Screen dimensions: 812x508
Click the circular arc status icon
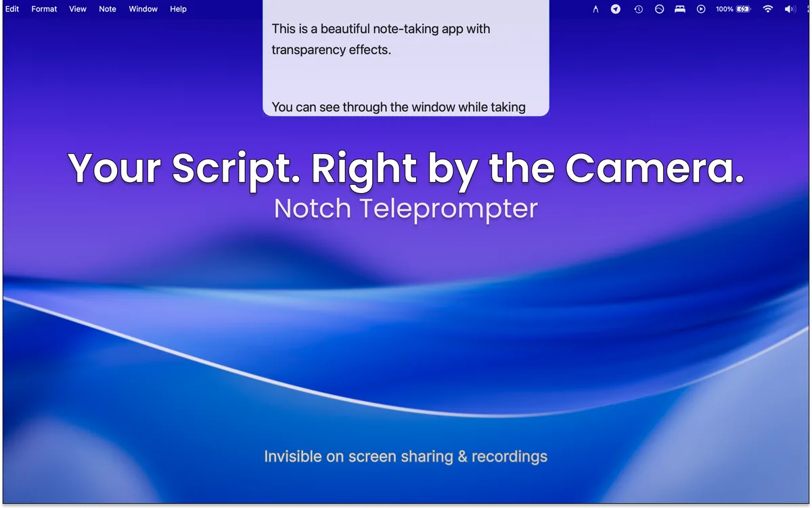coord(659,9)
